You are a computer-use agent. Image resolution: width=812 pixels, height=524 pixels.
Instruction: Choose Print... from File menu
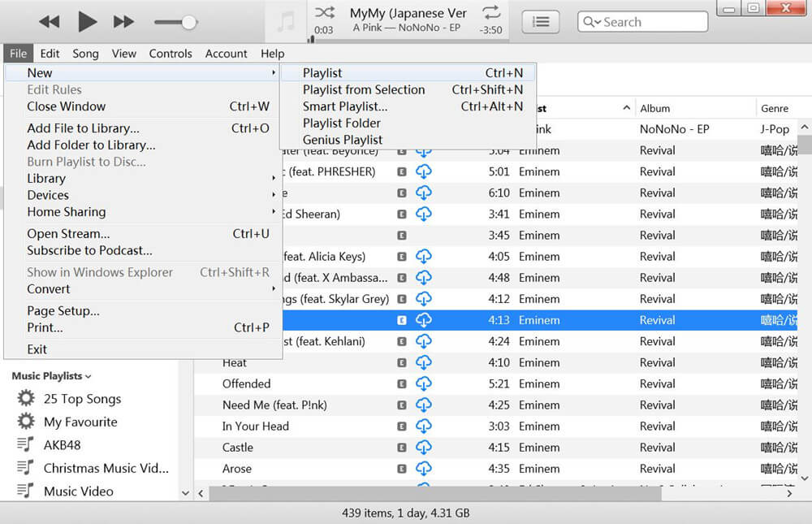click(x=143, y=327)
